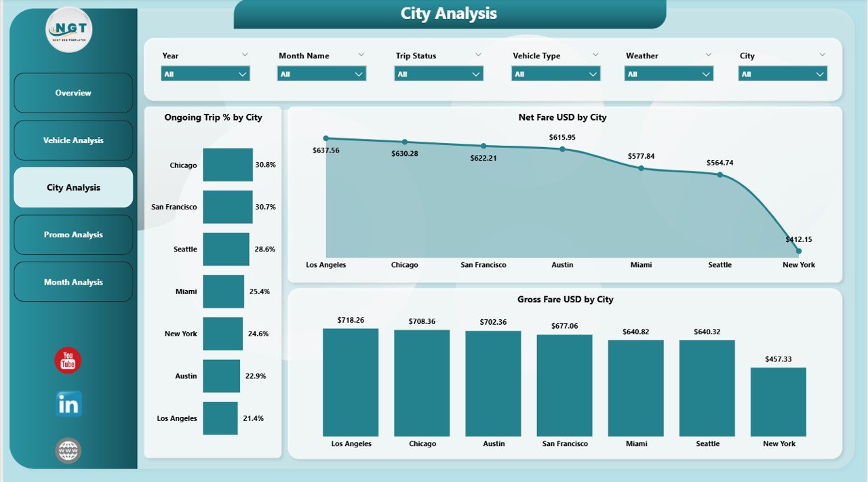The height and width of the screenshot is (482, 868).
Task: Select the City Analysis tab
Action: pyautogui.click(x=73, y=187)
